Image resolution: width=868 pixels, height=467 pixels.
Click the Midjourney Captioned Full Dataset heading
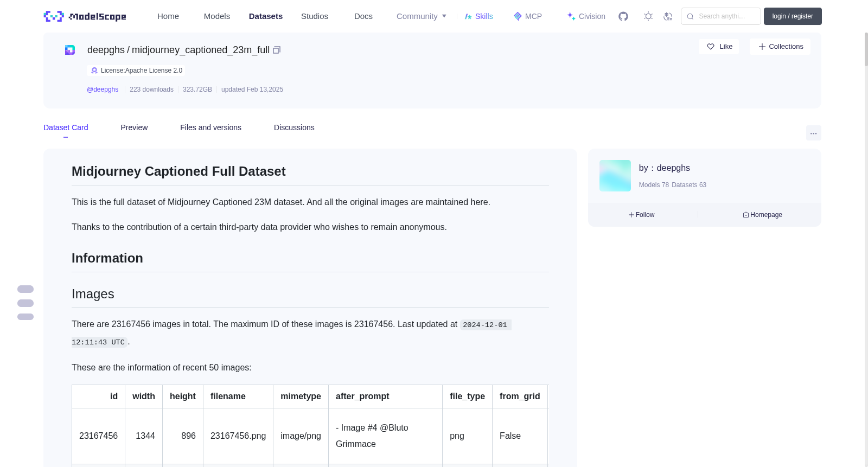point(178,171)
